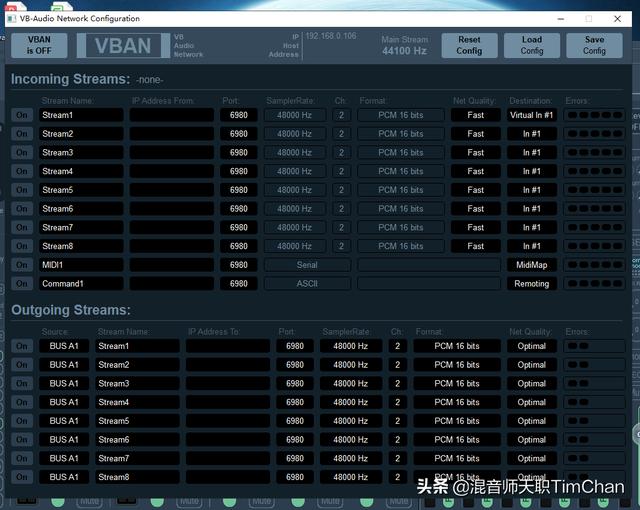
Task: Click the errors indicator for incoming Stream4
Action: click(594, 171)
